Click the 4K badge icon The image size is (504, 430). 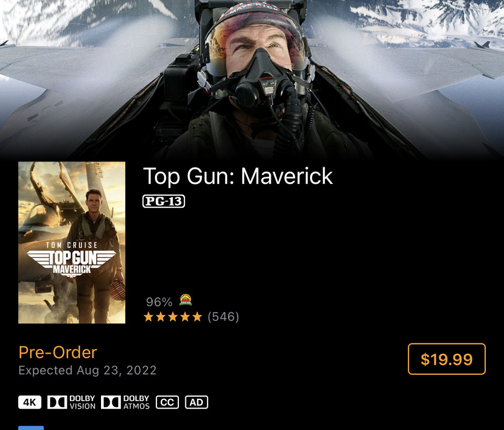(30, 403)
